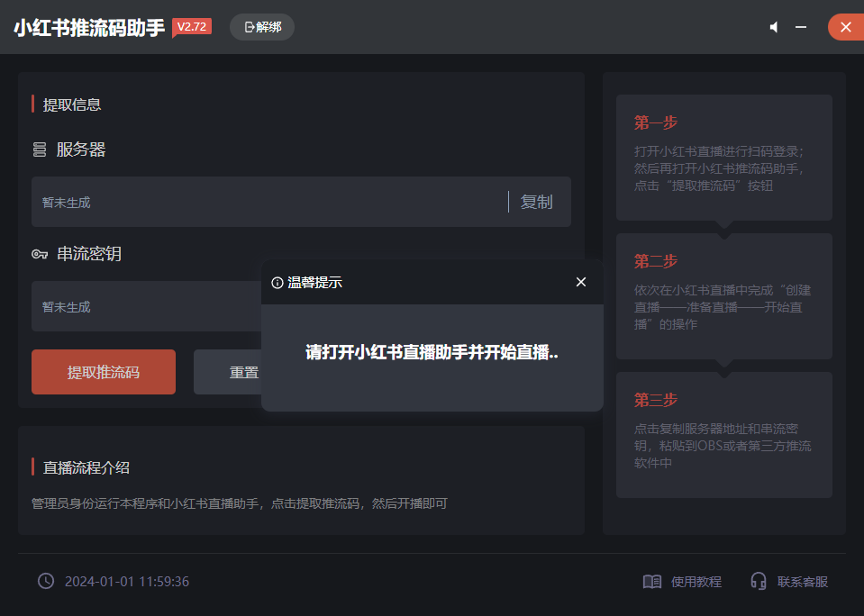The width and height of the screenshot is (864, 616).
Task: Click the info icon in 温馨提示 dialog
Action: tap(277, 283)
